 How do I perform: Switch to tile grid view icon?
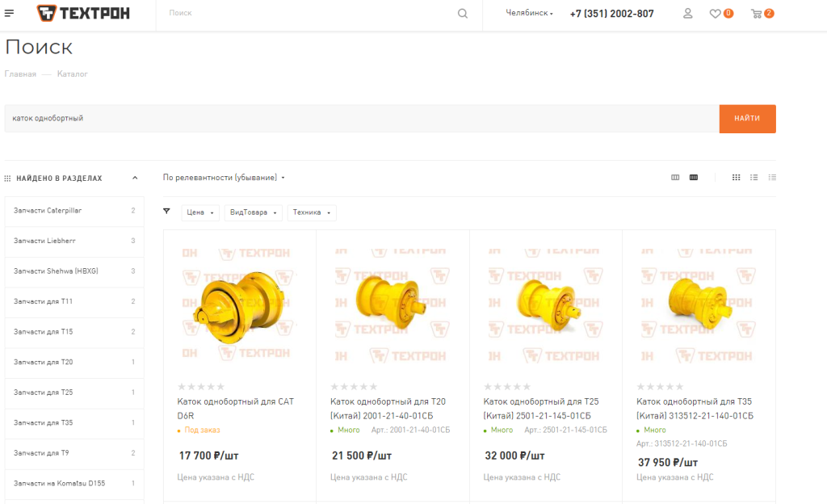737,178
